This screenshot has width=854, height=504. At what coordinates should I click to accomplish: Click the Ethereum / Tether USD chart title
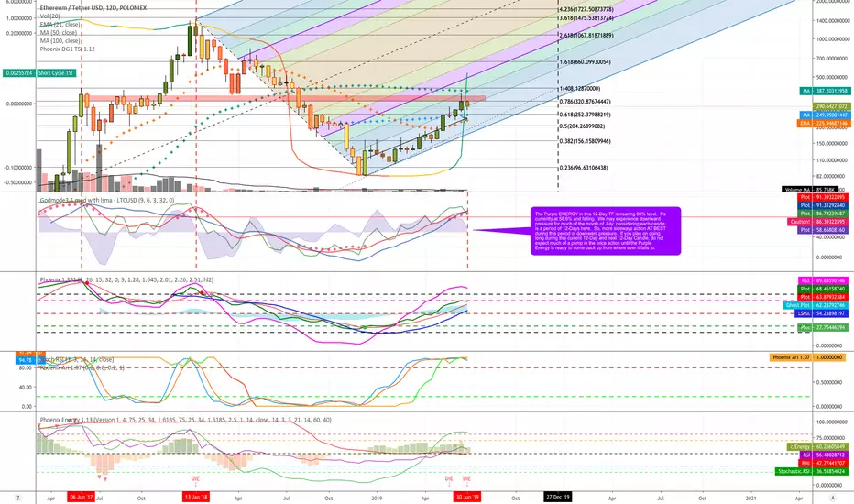(93, 8)
